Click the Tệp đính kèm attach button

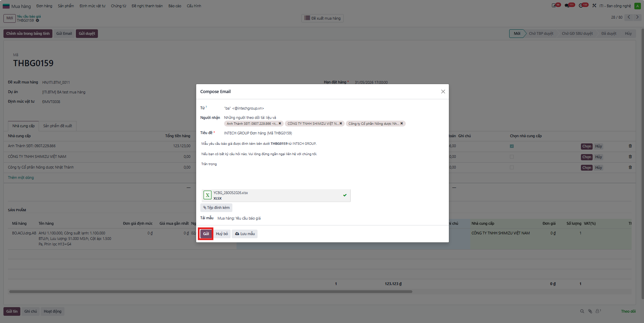[216, 208]
